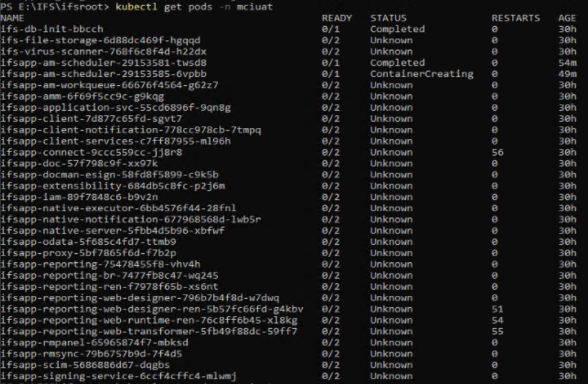
Task: Click the ifsapp-am-scheduler-29153581-twsd8 pod name
Action: (104, 63)
